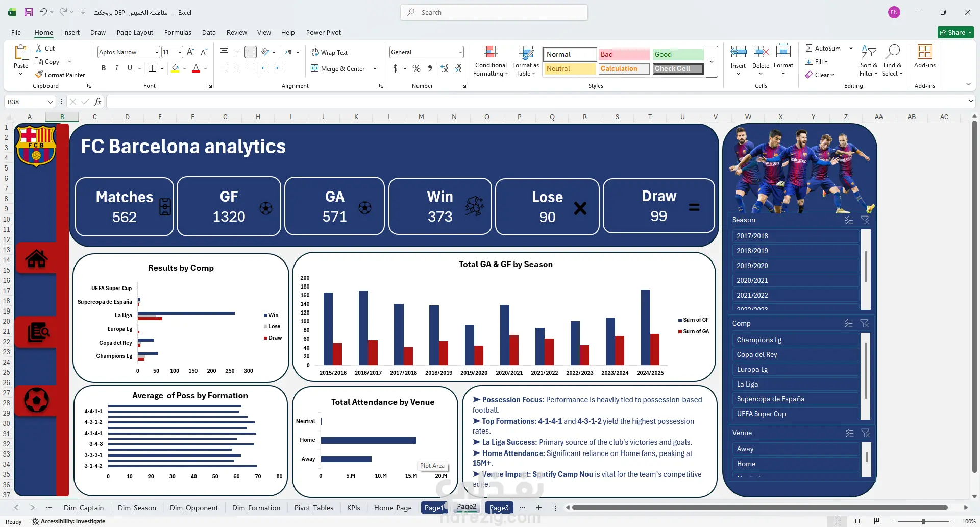Clear the Season slicer filter

[865, 220]
